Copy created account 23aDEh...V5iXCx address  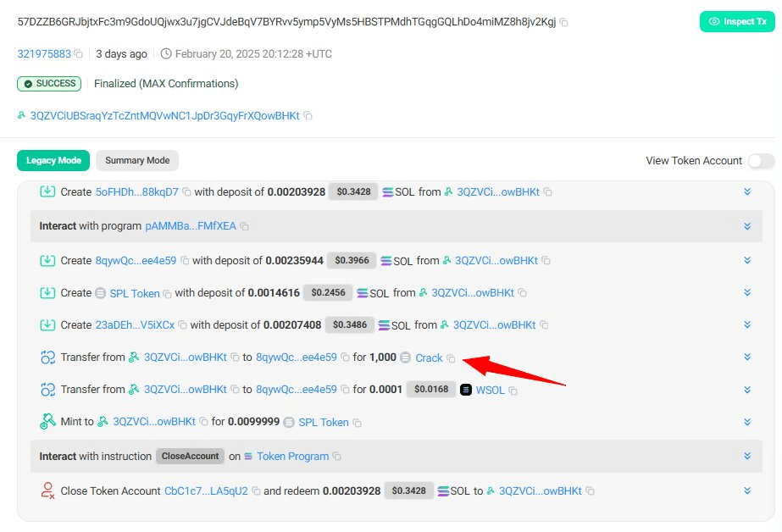[x=182, y=325]
